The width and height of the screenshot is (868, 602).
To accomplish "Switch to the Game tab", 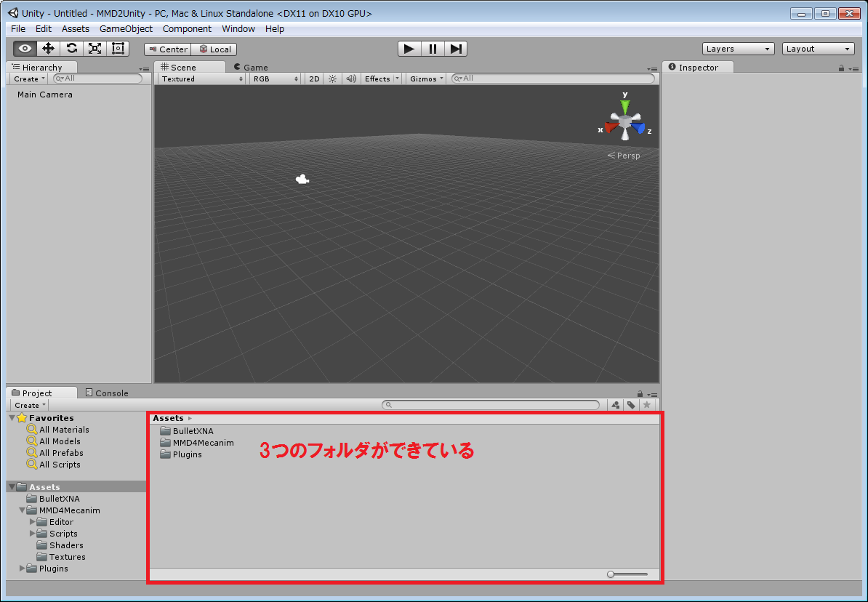I will (x=251, y=68).
